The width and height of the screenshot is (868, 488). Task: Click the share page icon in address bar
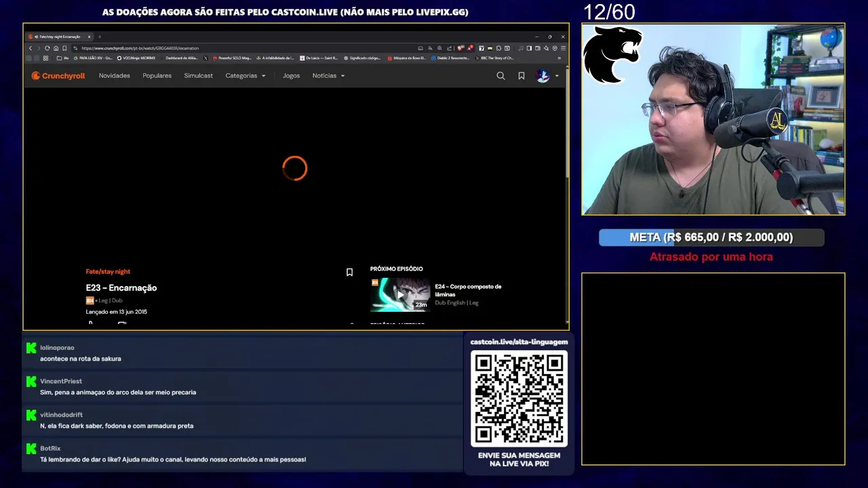click(449, 48)
